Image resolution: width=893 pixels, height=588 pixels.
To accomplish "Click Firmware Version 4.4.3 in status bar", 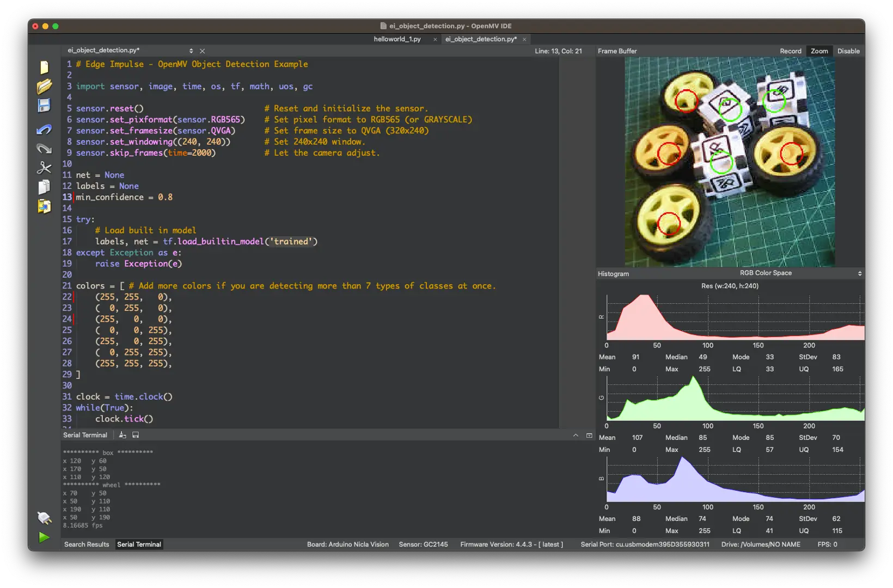I will click(511, 544).
